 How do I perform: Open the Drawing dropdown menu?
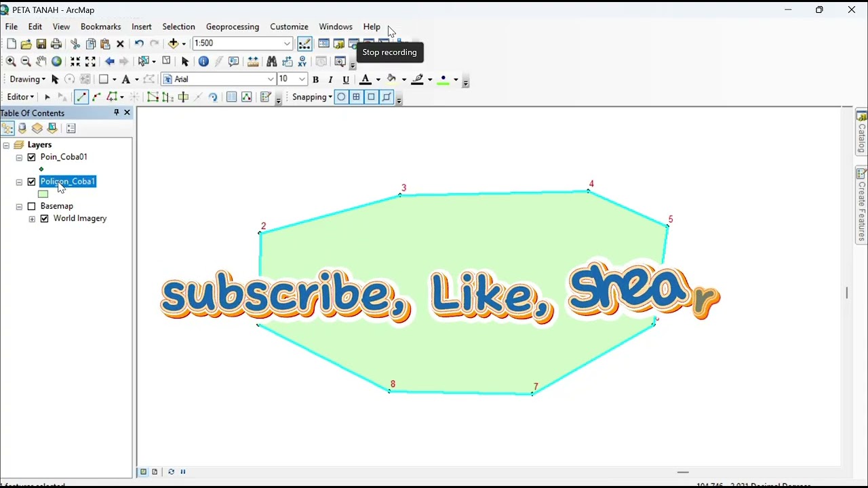27,79
